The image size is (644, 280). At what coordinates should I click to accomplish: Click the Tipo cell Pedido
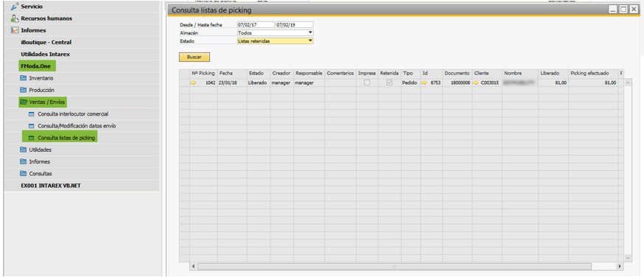pos(411,83)
